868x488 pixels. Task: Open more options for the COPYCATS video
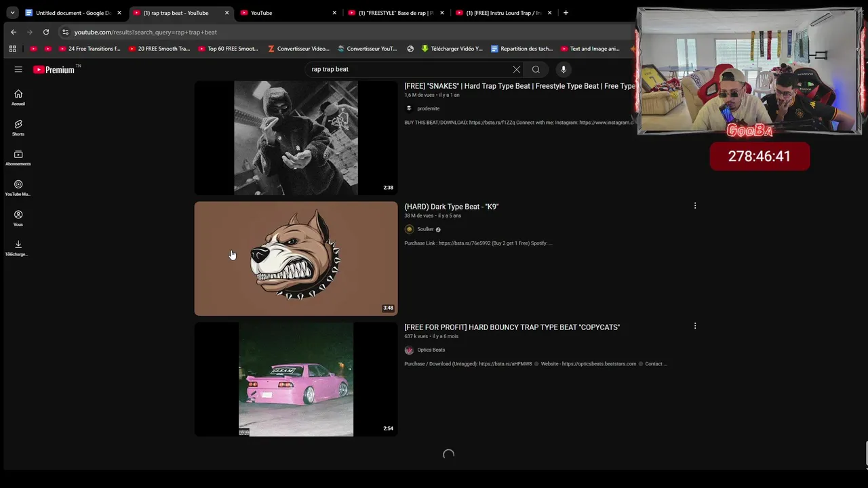click(695, 326)
